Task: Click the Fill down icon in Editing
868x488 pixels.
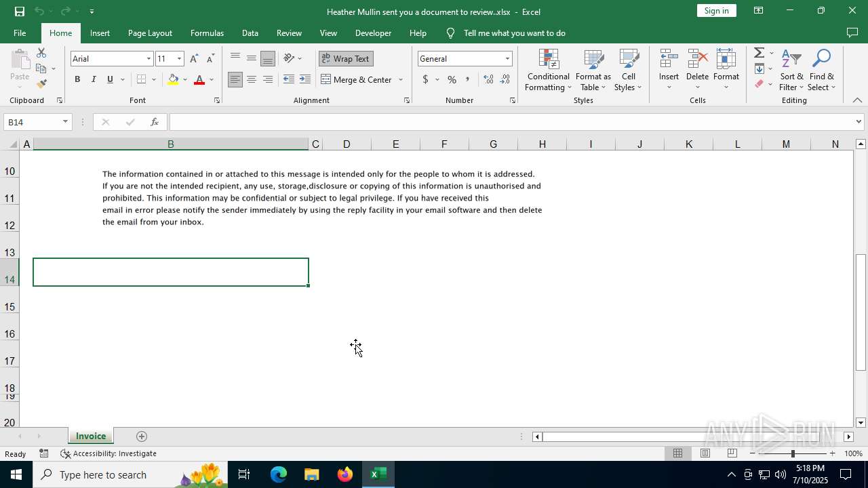Action: 759,68
